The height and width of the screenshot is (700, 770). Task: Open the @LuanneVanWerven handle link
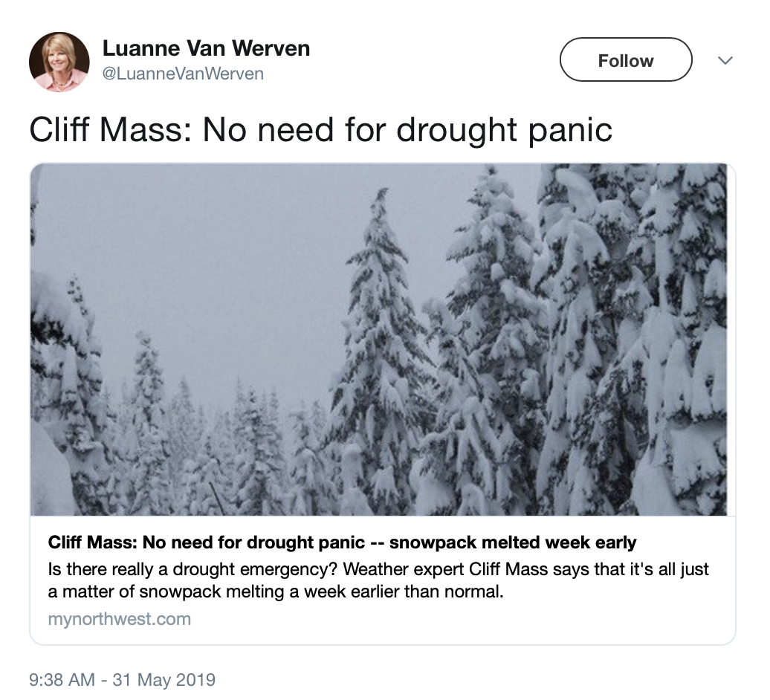click(183, 74)
